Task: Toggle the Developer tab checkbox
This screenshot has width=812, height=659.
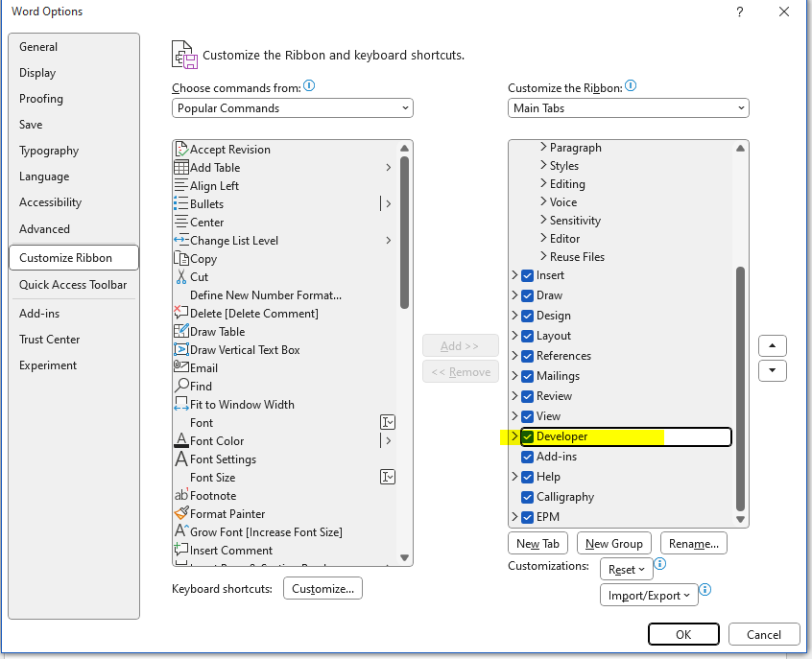Action: point(527,436)
